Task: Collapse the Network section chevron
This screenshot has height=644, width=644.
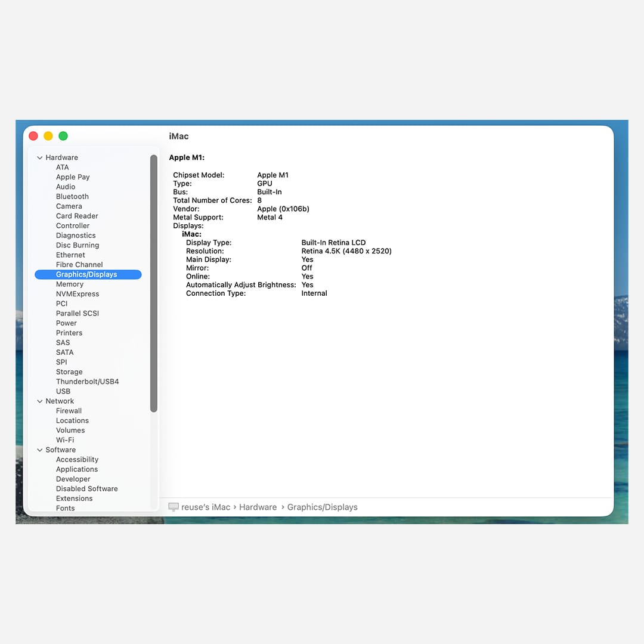Action: coord(40,401)
